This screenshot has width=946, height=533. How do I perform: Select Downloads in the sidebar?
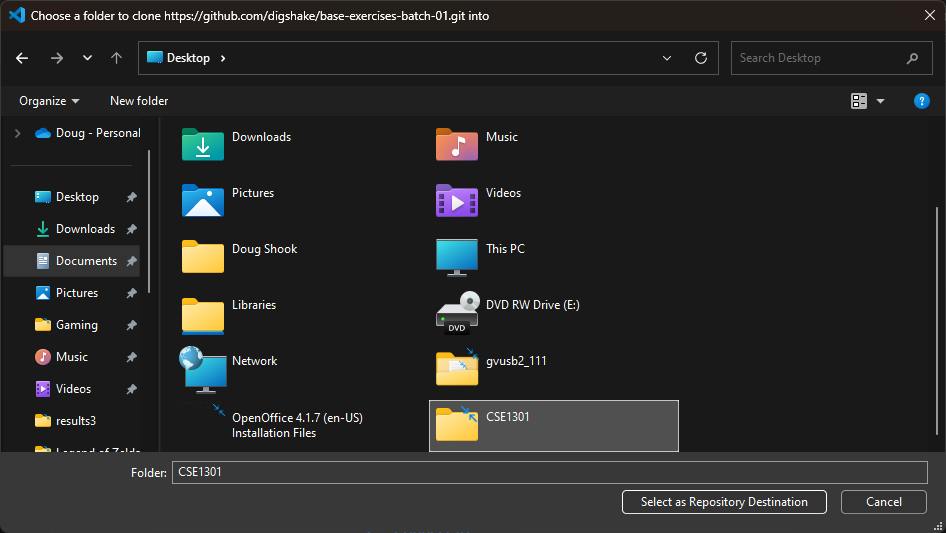tap(85, 229)
